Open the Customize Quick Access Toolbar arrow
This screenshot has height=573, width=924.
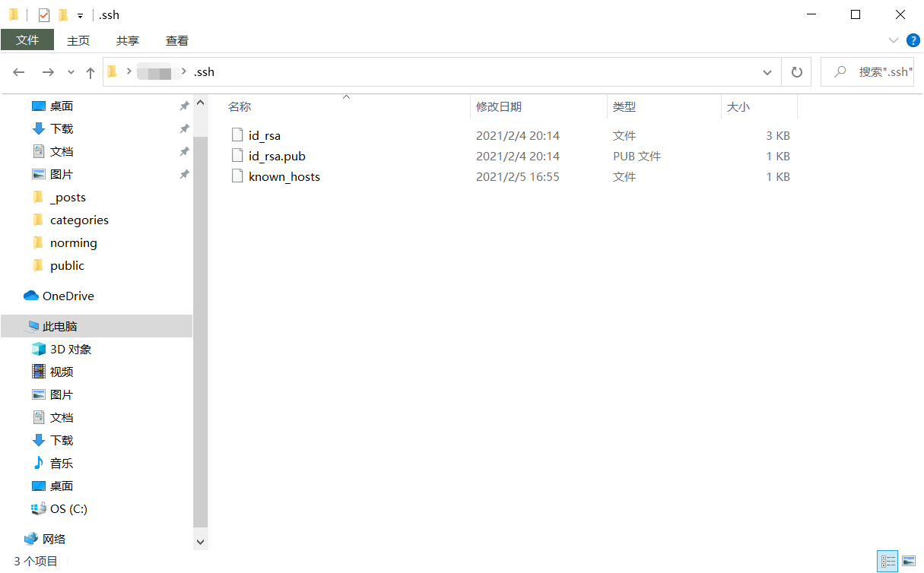tap(80, 16)
